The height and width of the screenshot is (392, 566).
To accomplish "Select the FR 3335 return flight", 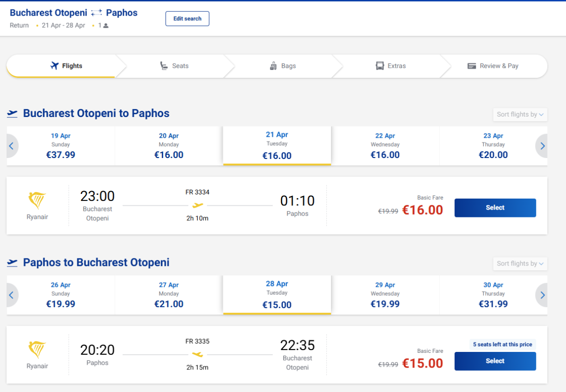I will pos(495,361).
